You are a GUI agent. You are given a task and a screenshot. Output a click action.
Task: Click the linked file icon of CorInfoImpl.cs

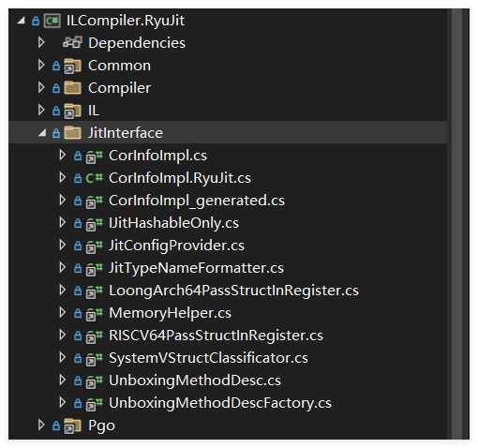(x=94, y=157)
